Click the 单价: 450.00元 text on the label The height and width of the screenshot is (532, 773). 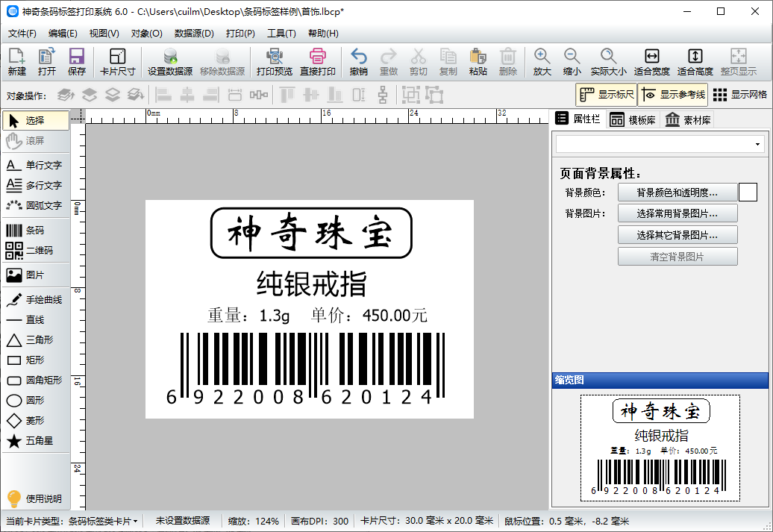click(369, 315)
